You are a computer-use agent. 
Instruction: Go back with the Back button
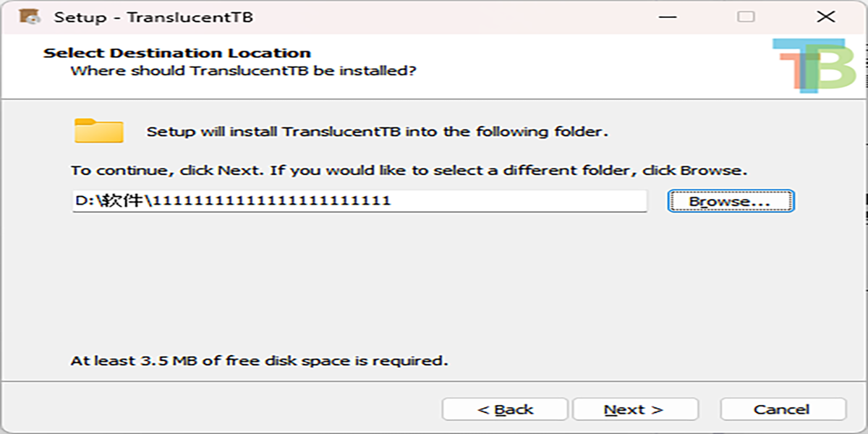[505, 409]
